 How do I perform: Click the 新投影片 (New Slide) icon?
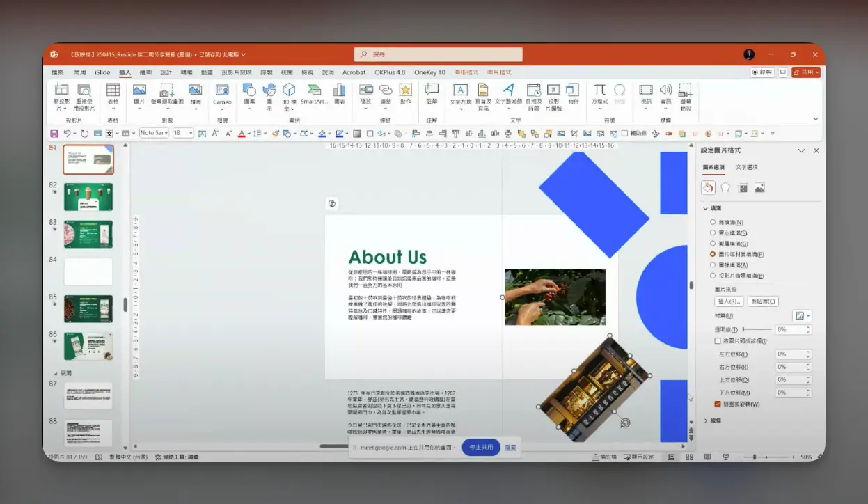point(61,90)
